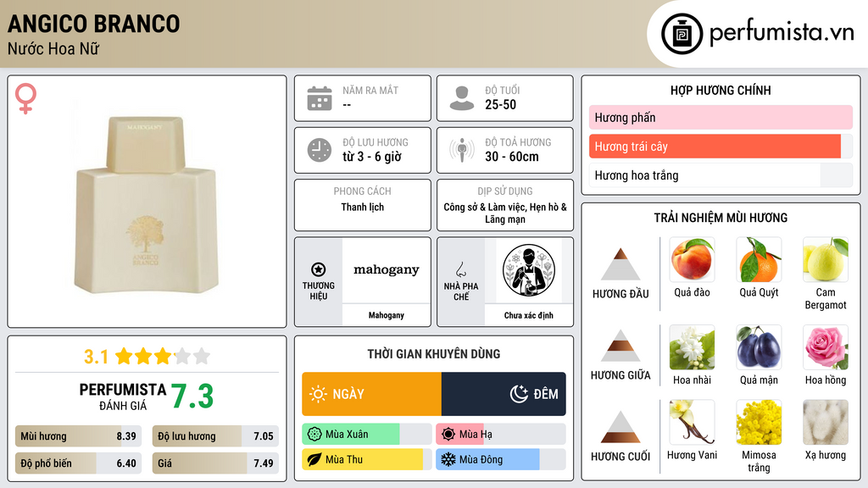868x488 pixels.
Task: Click the clock icon beside Độ lưu hương
Action: (320, 150)
